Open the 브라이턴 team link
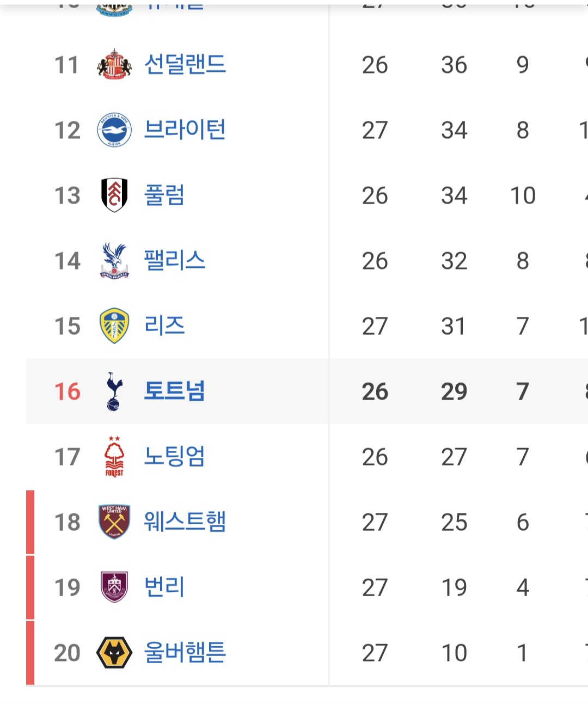Viewport: 588px width, 705px height. point(185,130)
